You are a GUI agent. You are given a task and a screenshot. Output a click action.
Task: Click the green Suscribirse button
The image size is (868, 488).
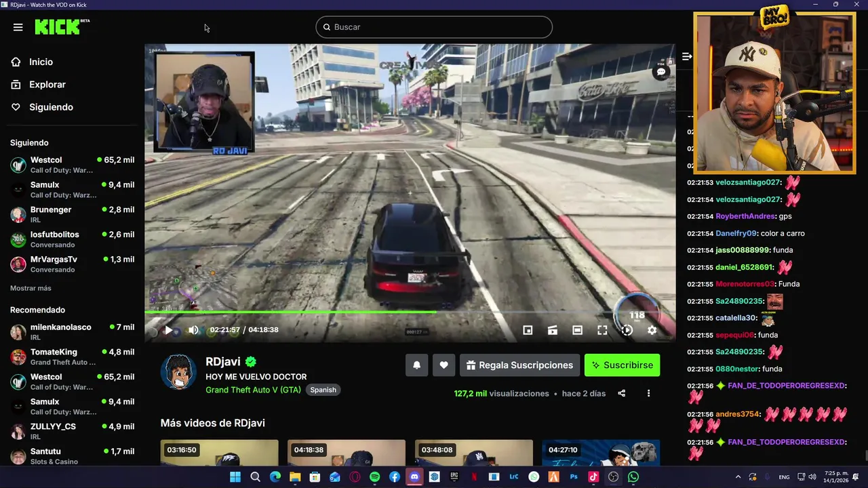622,365
